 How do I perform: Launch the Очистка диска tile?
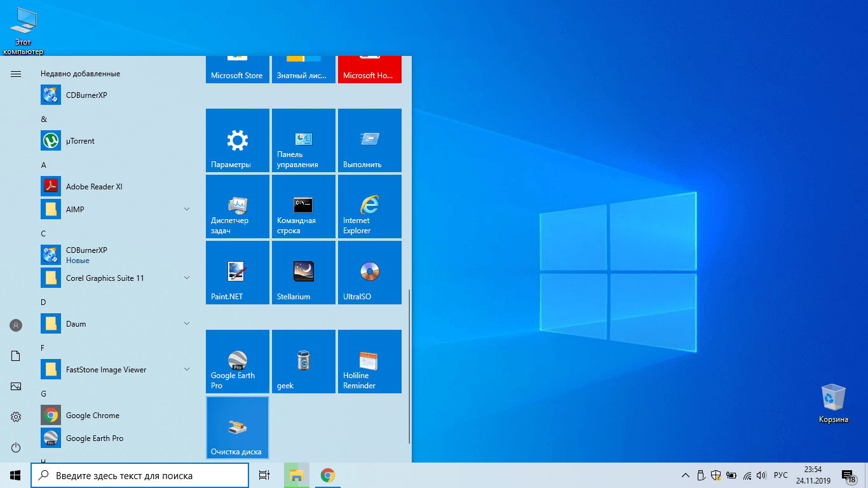coord(237,428)
